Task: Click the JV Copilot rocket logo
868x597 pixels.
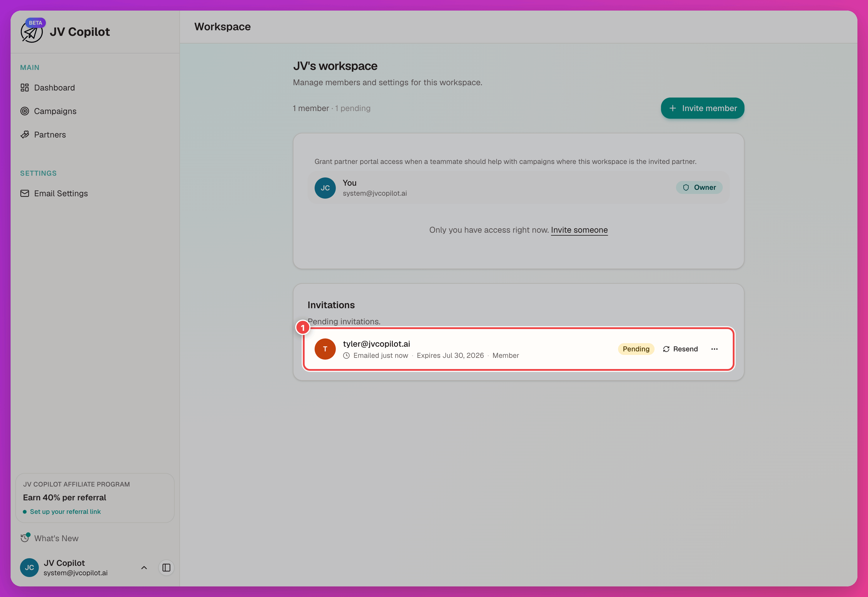Action: (x=31, y=32)
